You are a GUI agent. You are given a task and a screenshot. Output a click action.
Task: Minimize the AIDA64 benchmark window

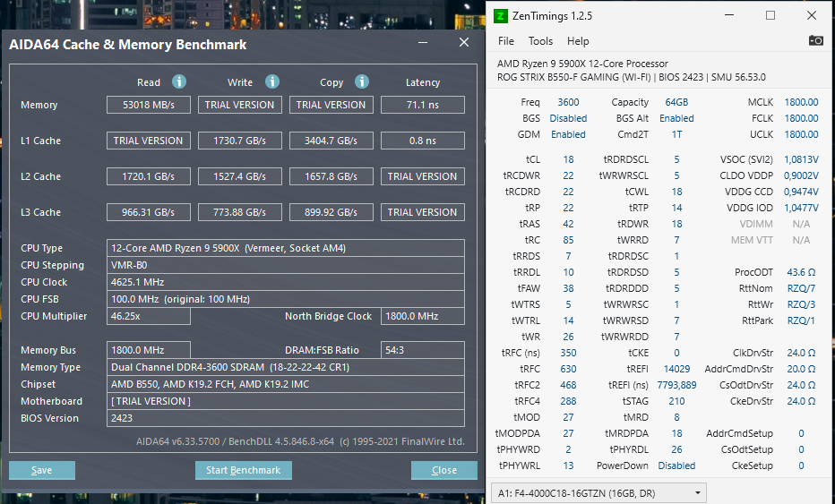423,43
